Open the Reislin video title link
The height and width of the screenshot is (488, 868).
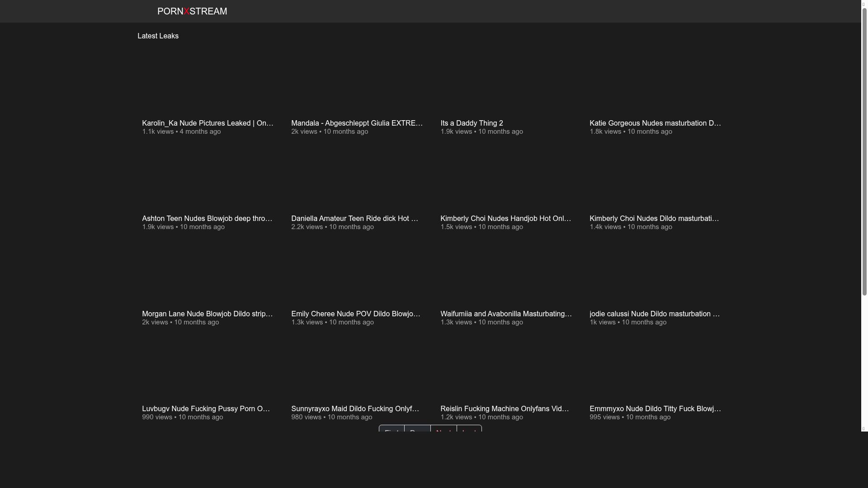(506, 409)
